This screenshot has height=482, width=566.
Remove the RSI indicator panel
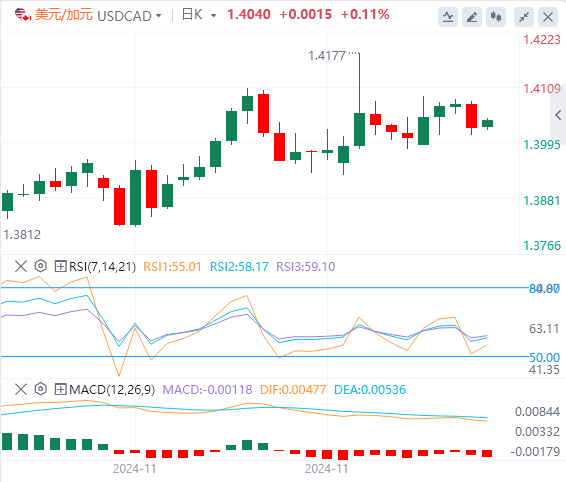21,266
